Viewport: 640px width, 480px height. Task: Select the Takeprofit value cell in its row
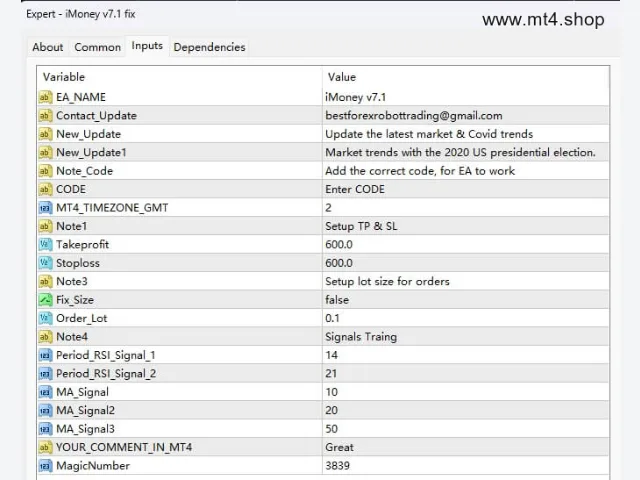[466, 244]
